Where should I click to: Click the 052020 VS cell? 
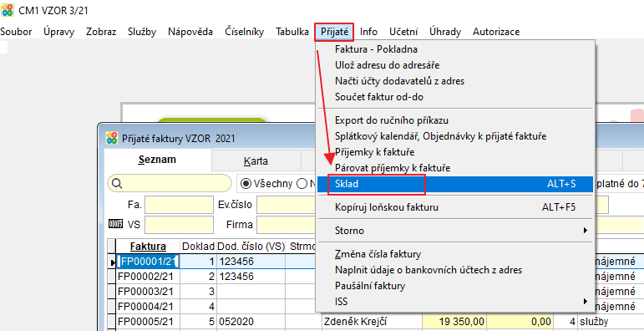tap(251, 321)
